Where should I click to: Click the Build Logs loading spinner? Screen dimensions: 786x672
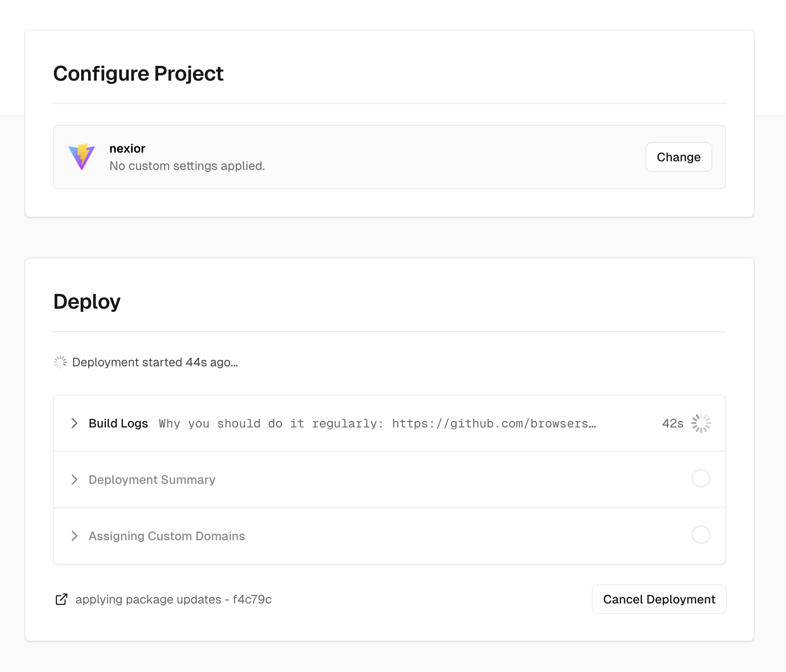pyautogui.click(x=701, y=423)
